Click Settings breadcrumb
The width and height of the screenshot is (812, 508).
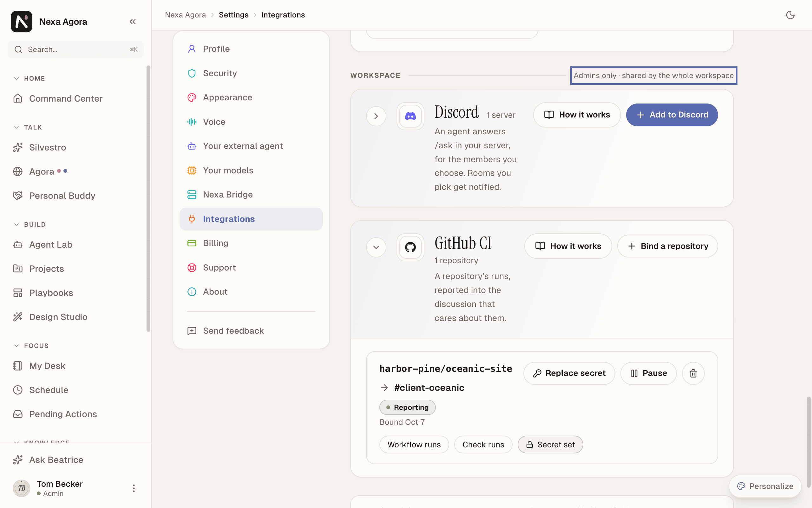[233, 15]
